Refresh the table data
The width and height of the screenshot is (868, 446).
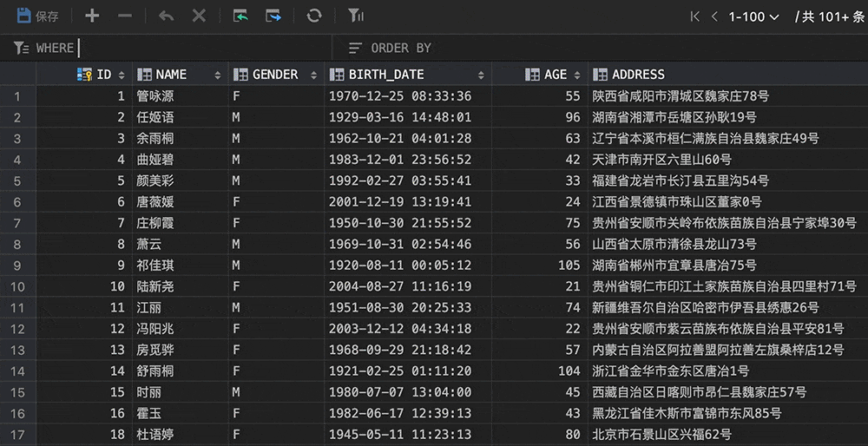tap(314, 16)
